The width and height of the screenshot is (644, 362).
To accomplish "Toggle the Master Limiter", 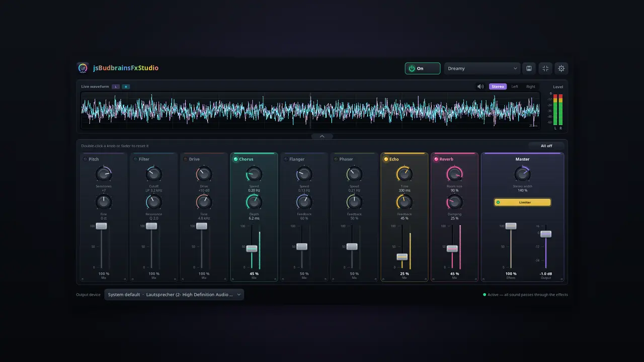I will pyautogui.click(x=522, y=202).
